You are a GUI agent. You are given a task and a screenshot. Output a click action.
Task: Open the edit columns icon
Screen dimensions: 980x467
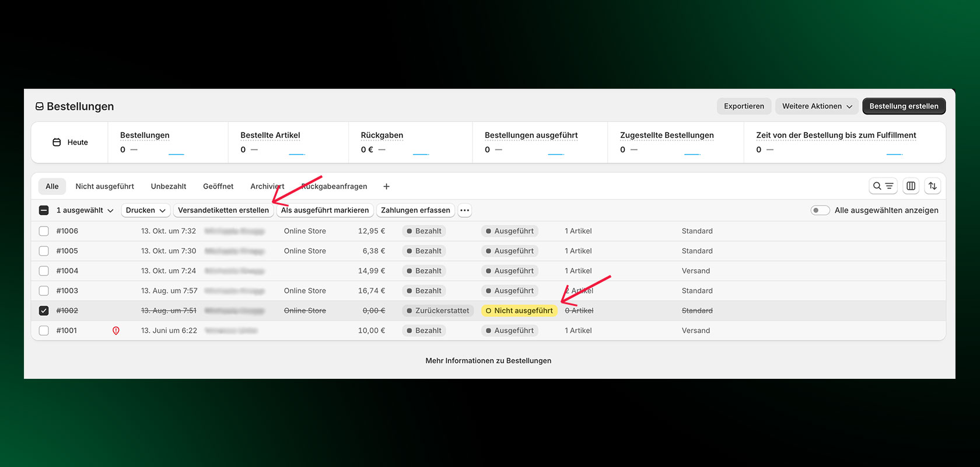911,186
